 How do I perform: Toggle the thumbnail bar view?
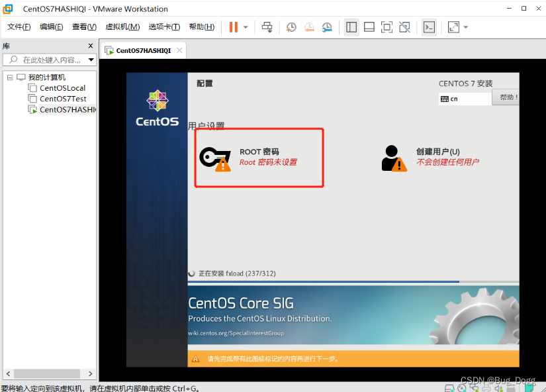click(x=369, y=27)
